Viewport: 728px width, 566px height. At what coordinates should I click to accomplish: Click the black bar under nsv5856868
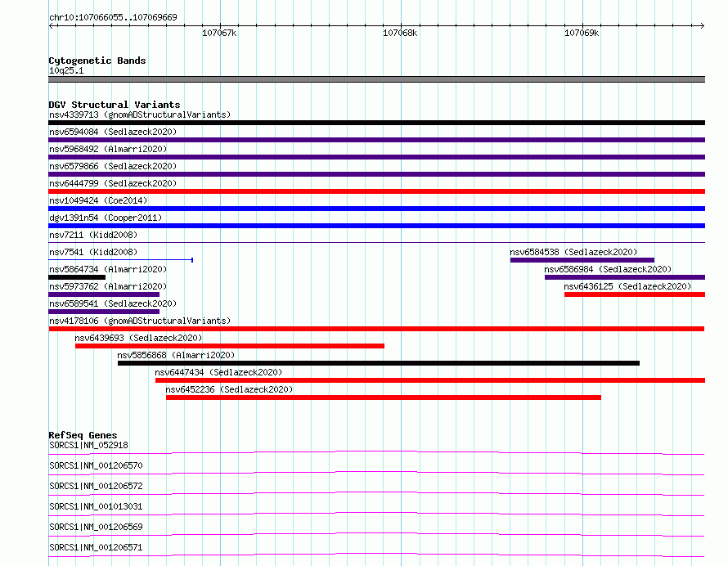click(379, 363)
